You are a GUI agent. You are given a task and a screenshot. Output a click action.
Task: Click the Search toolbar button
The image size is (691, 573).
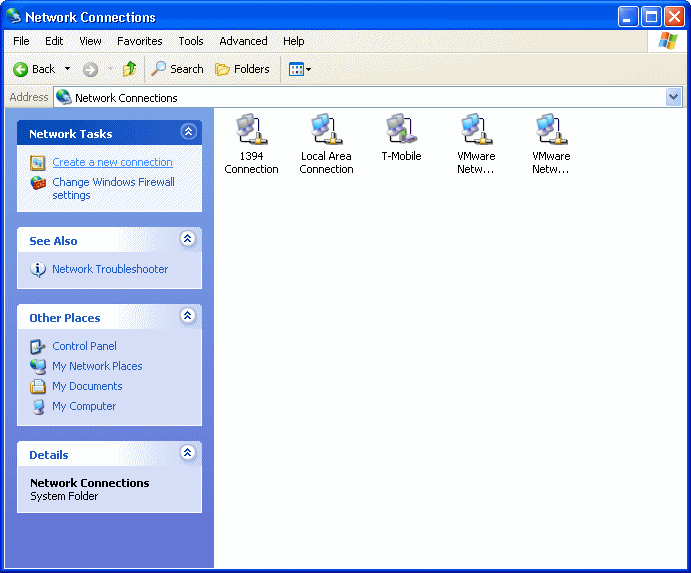(177, 69)
